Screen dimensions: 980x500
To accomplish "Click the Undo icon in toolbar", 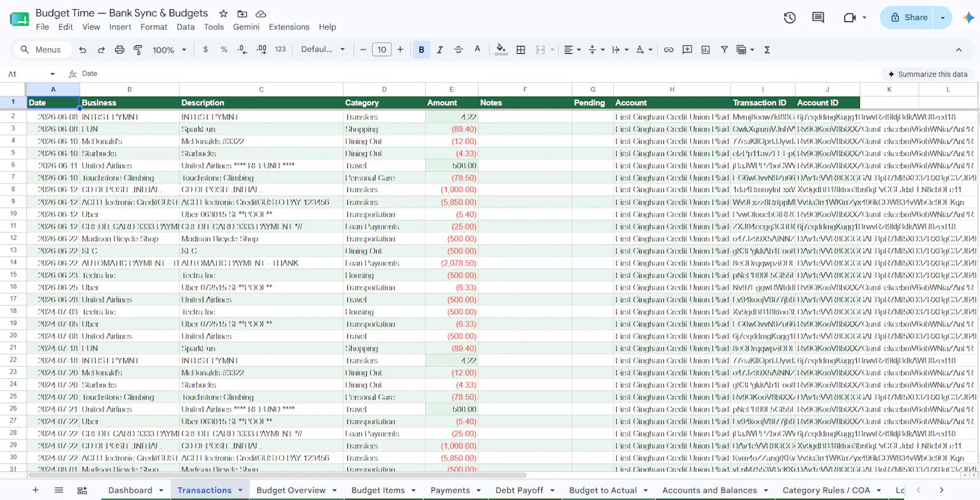I will pyautogui.click(x=83, y=50).
